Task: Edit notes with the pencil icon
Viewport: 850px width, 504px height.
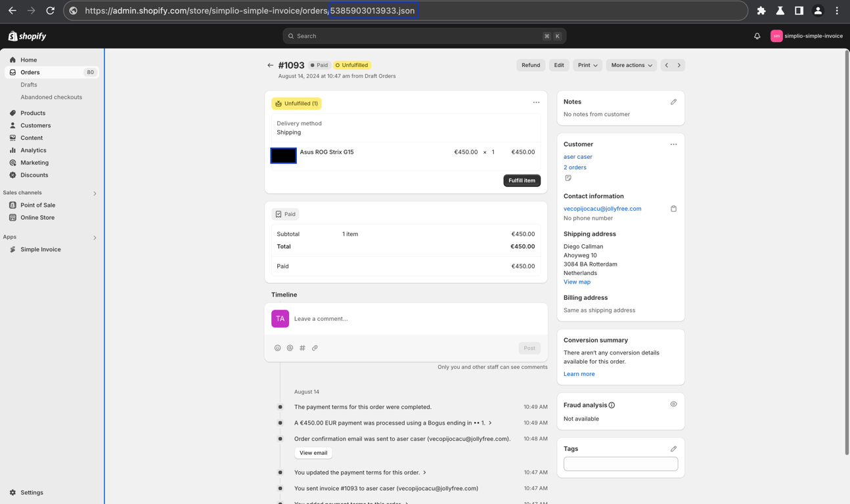Action: (x=673, y=102)
